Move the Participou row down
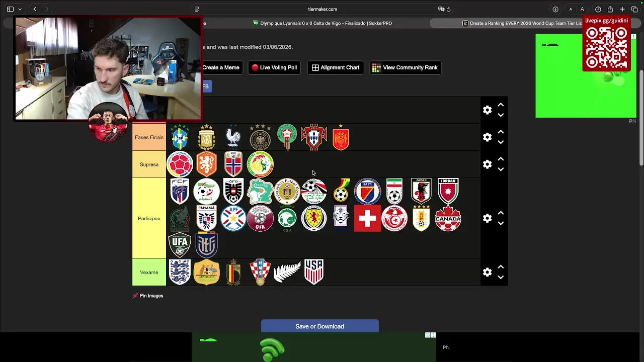This screenshot has height=362, width=644. tap(501, 223)
